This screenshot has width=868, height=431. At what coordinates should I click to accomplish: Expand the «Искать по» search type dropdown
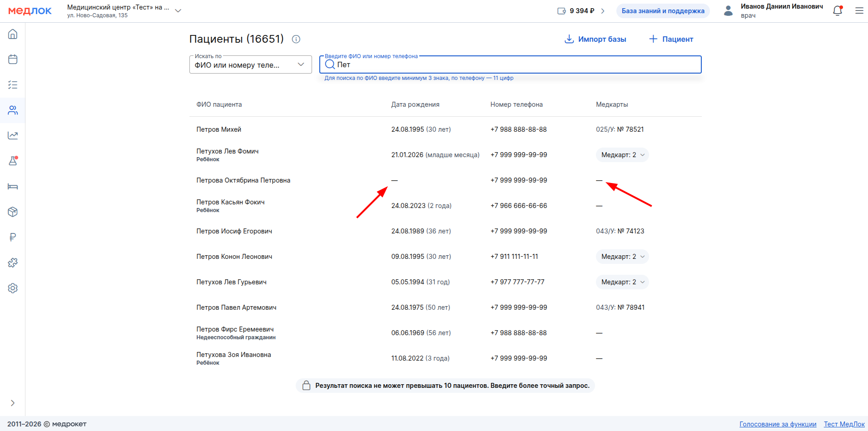tap(250, 64)
